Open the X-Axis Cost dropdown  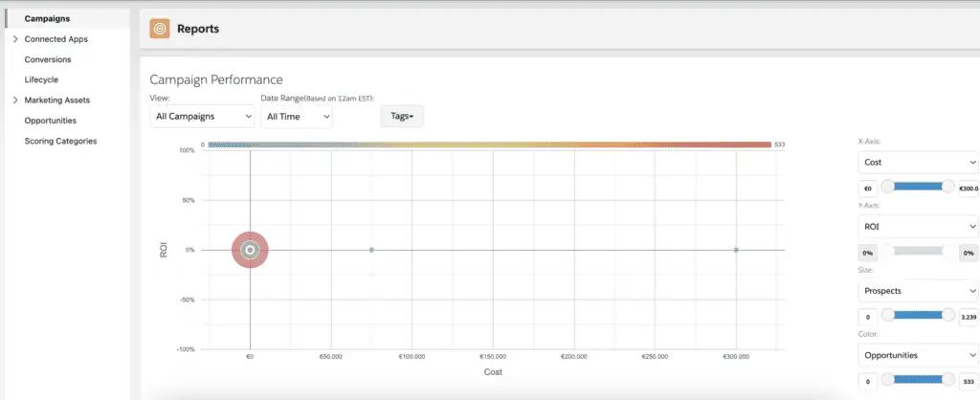[919, 162]
